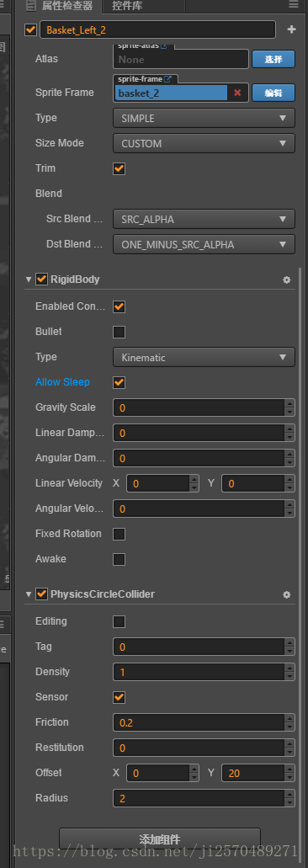Toggle the Trim checkbox
This screenshot has width=308, height=868.
pos(119,169)
